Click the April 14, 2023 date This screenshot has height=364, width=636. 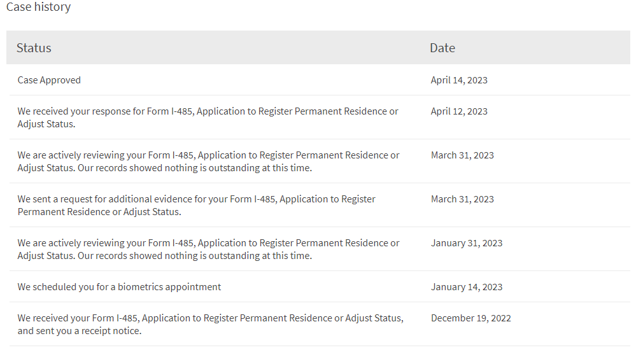tap(459, 80)
